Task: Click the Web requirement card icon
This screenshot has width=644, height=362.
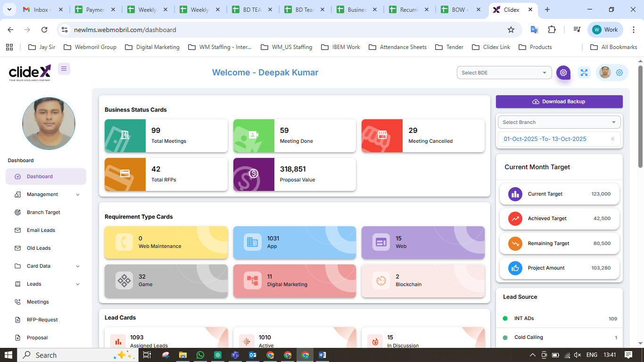Action: 381,242
